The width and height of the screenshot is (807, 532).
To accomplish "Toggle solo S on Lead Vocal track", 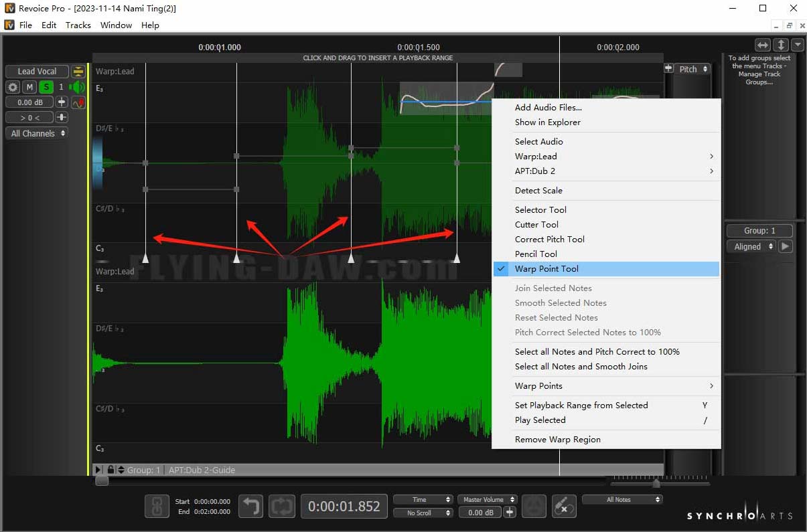I will pos(46,87).
